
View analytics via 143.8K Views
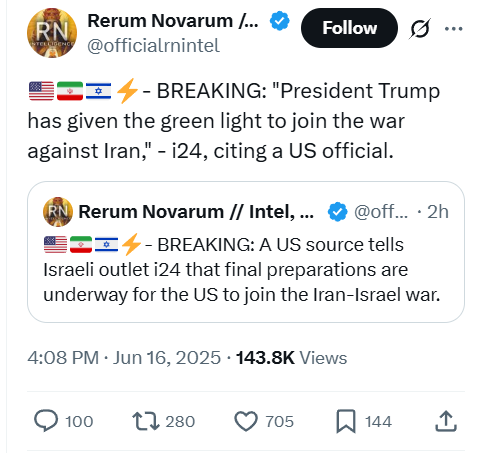click(x=291, y=358)
